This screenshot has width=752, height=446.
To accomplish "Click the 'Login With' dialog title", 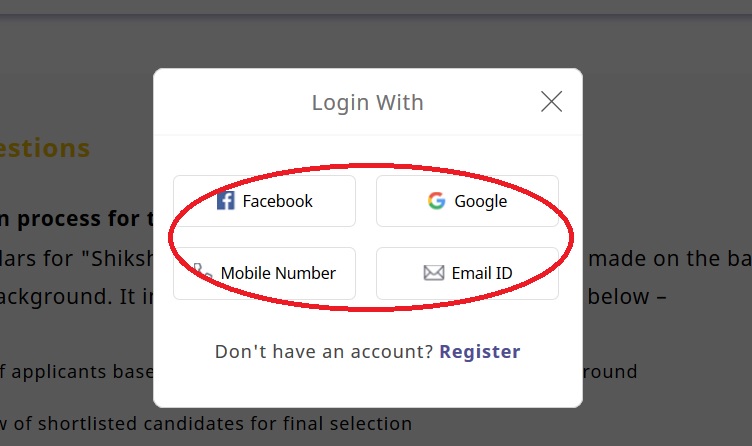I will (x=367, y=102).
